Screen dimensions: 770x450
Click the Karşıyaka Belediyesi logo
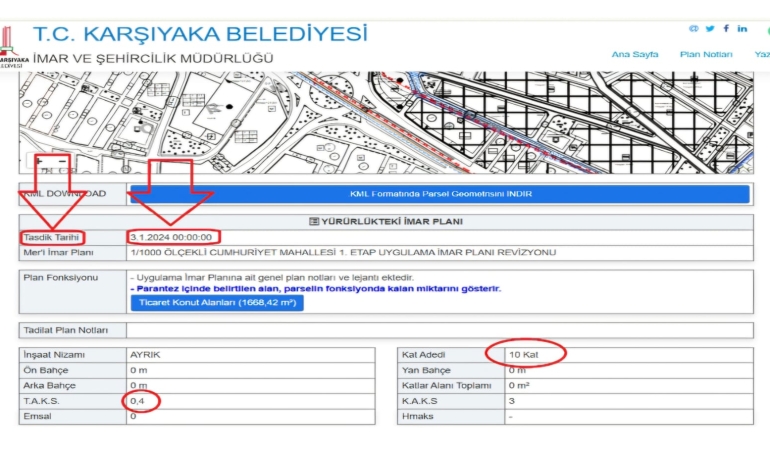pyautogui.click(x=12, y=48)
